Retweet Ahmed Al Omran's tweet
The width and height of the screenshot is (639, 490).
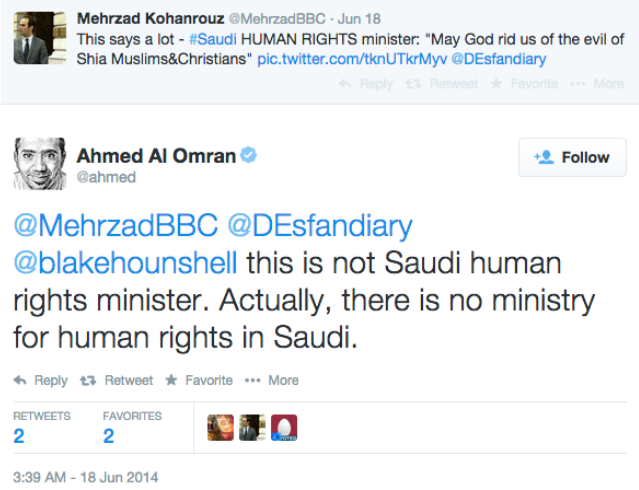click(118, 380)
